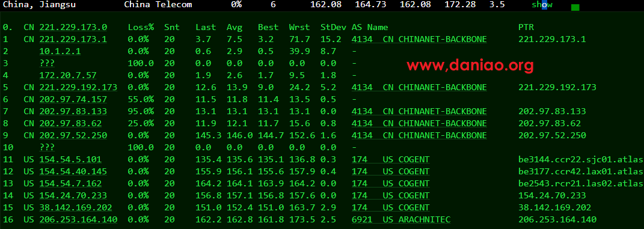
Task: Click the 'AS Name' column header
Action: click(370, 27)
